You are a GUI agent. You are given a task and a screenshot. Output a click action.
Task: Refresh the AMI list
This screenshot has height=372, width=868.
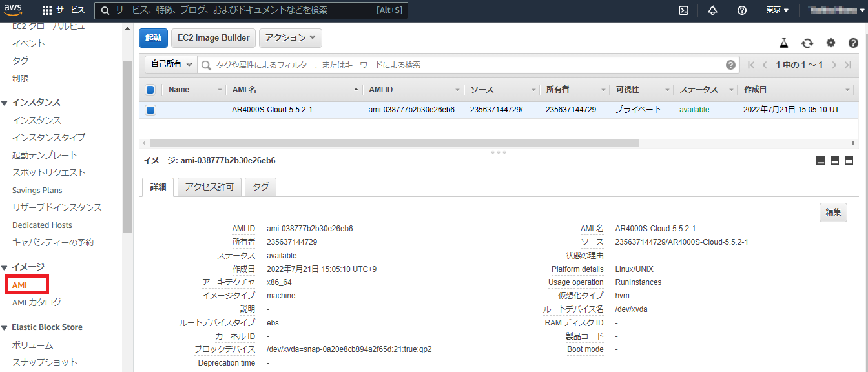pos(807,43)
